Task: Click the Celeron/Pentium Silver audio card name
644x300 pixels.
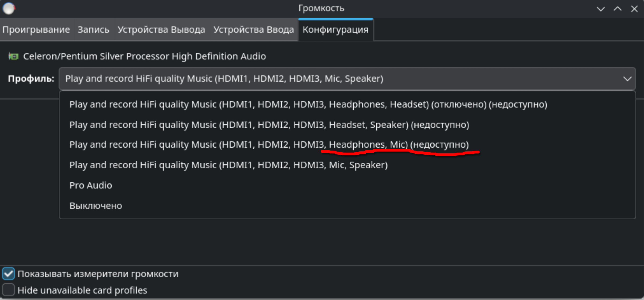Action: (x=145, y=56)
